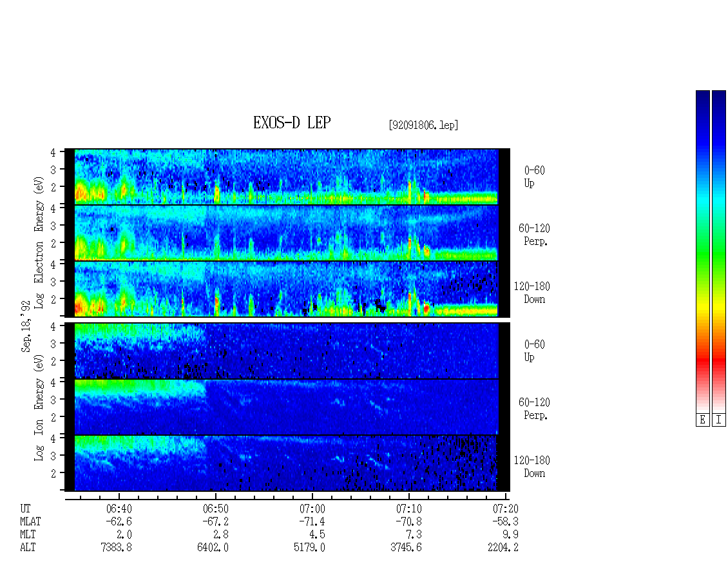Click the MLT value 2.8

coord(220,534)
